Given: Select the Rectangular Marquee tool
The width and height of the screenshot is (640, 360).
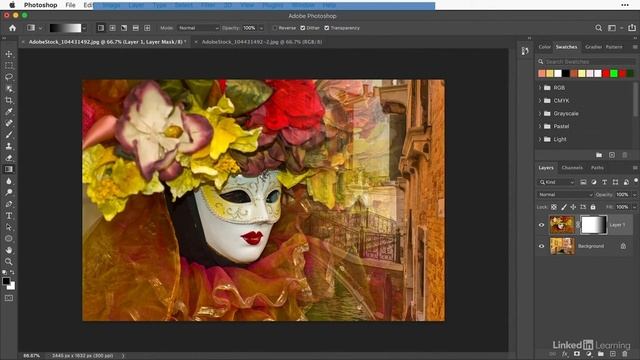Looking at the screenshot, I should pyautogui.click(x=9, y=65).
